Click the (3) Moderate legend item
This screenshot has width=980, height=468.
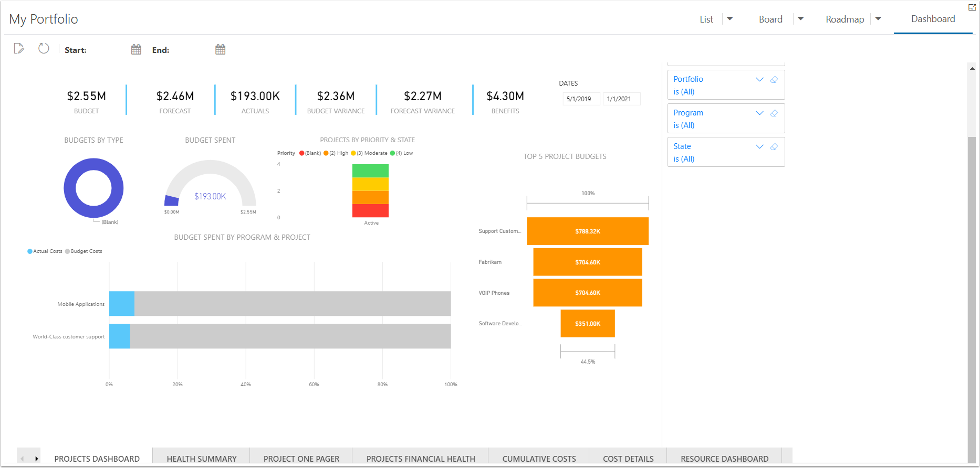click(369, 153)
